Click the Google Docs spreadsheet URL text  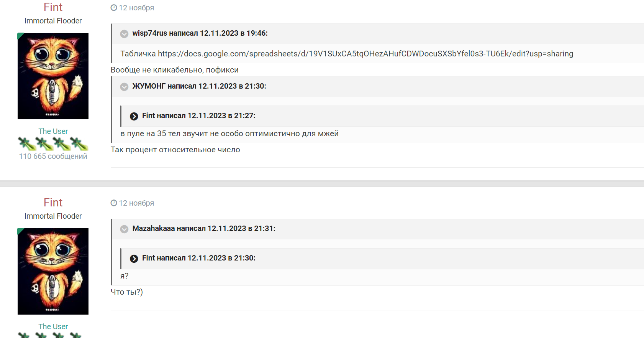tap(365, 54)
